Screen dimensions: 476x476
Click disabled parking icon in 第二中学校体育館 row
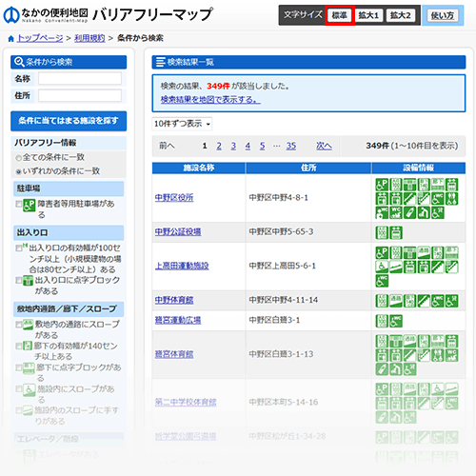coord(382,389)
